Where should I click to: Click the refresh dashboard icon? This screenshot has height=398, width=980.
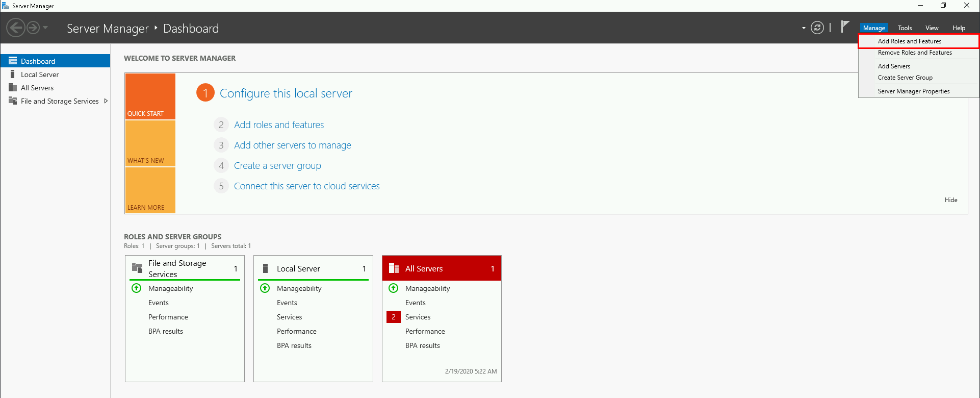click(x=817, y=28)
